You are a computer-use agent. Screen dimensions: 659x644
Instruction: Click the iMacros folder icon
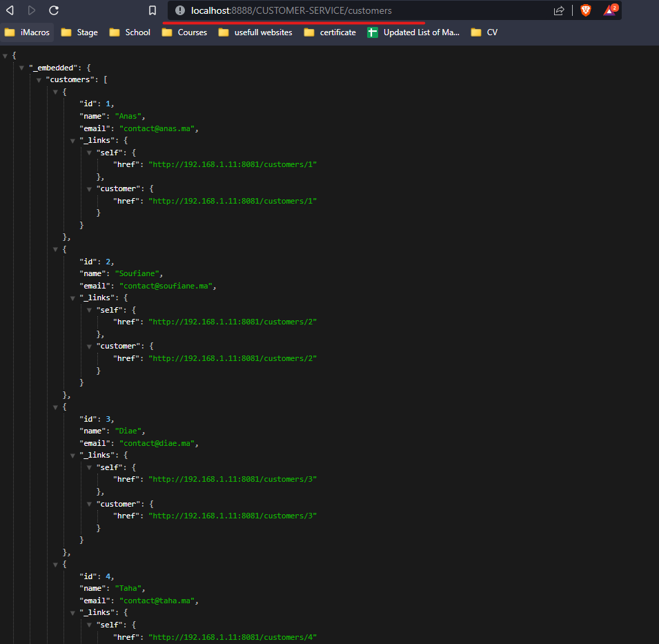pyautogui.click(x=10, y=32)
